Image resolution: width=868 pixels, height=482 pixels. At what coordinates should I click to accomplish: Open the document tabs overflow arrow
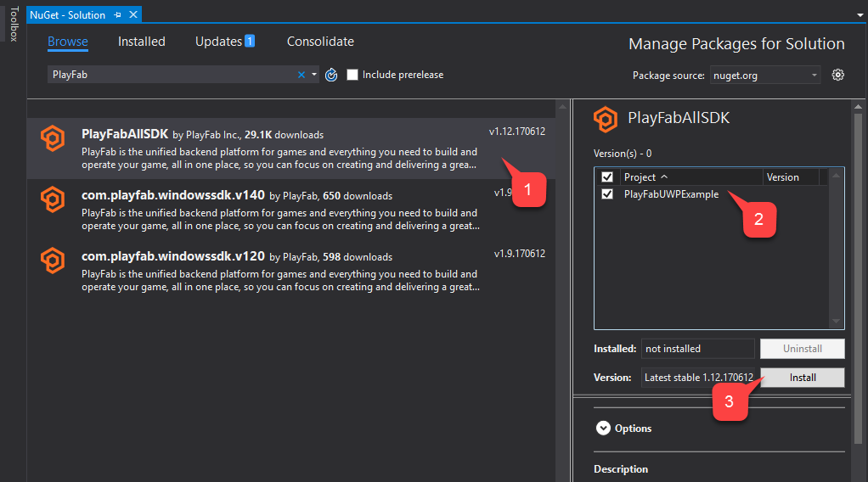click(x=860, y=15)
